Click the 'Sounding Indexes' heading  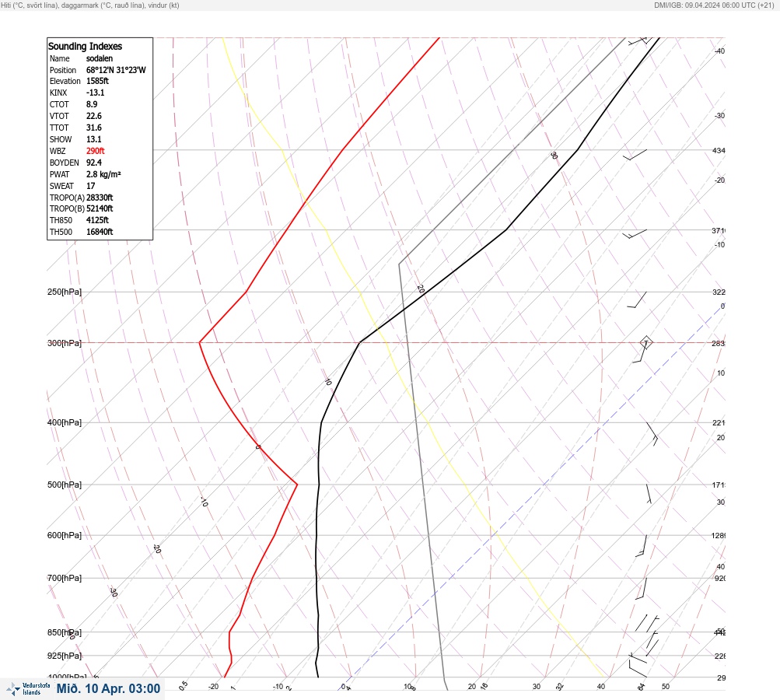pos(85,46)
